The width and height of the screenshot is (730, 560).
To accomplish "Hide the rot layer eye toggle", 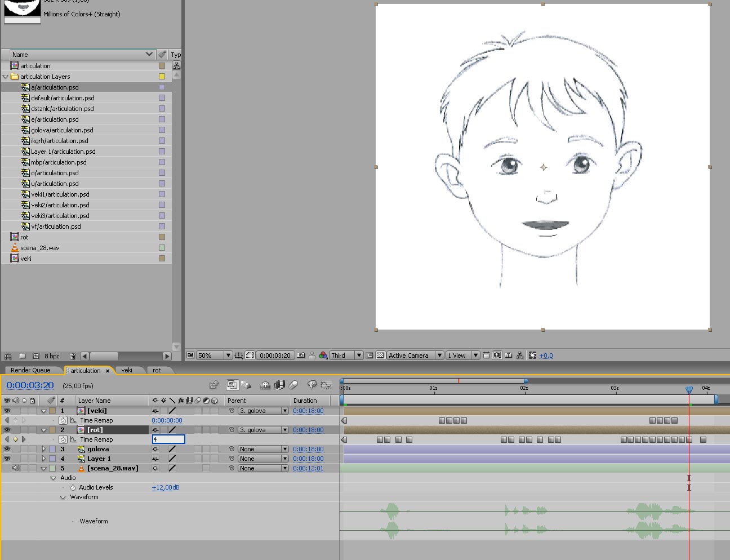I will [x=7, y=430].
